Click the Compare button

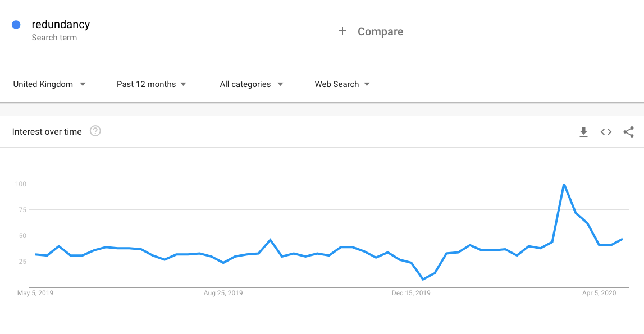(380, 32)
